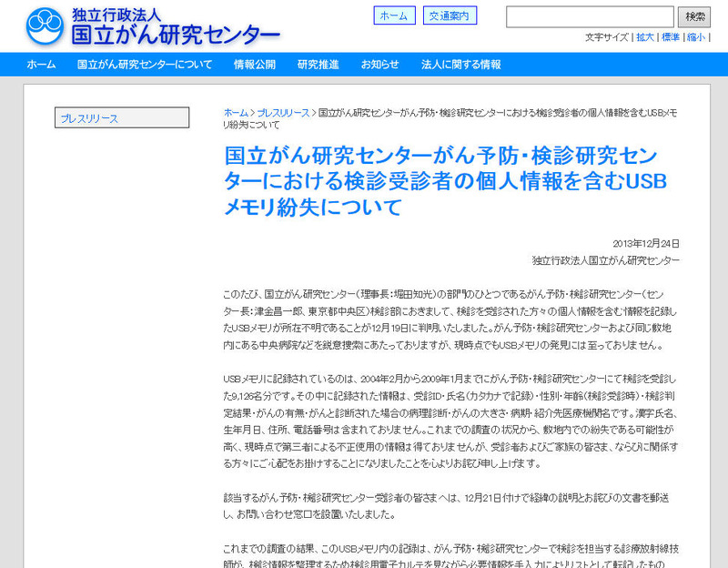728x568 pixels.
Task: Click プレスリリース in the left sidebar
Action: coord(122,118)
